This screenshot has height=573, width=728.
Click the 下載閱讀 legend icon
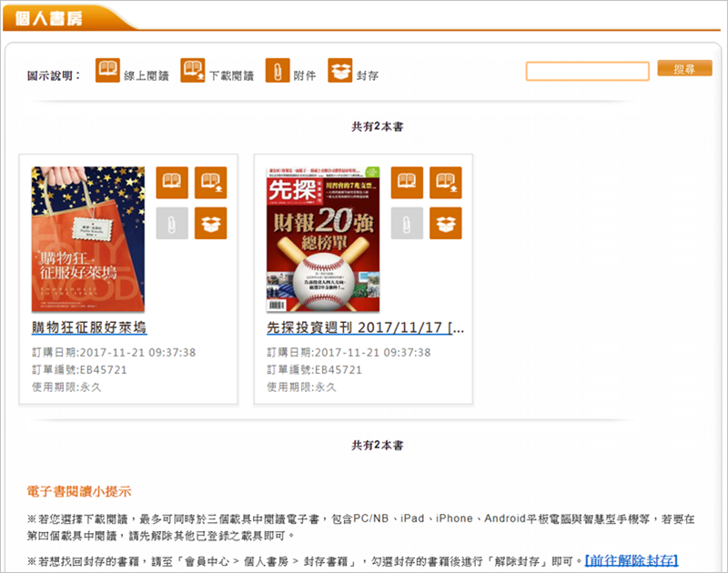[192, 71]
